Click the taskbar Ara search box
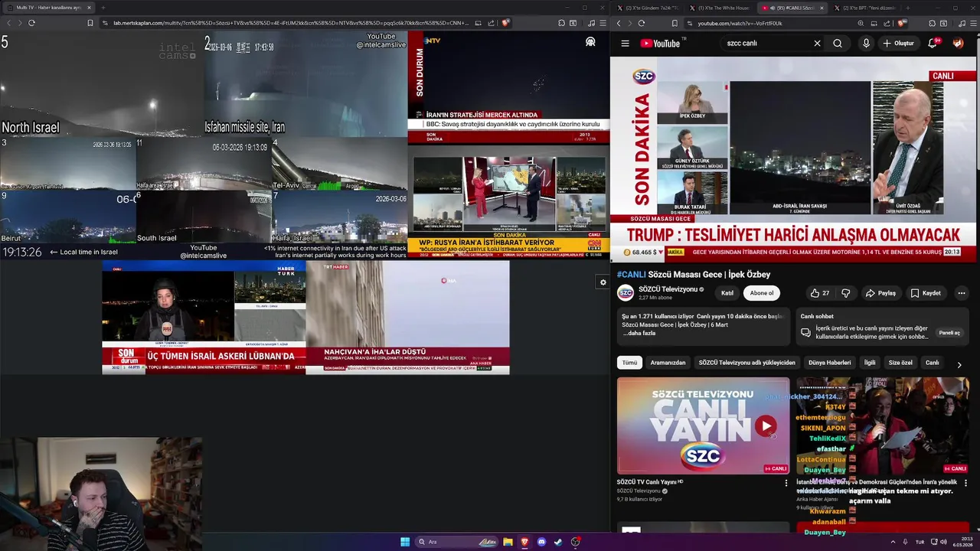Screen dimensions: 980x551 click(x=458, y=542)
